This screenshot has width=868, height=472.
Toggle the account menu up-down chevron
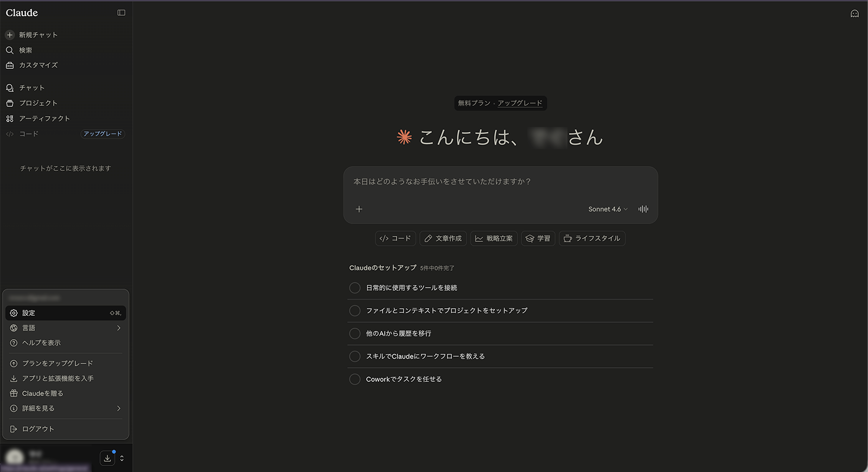click(122, 458)
